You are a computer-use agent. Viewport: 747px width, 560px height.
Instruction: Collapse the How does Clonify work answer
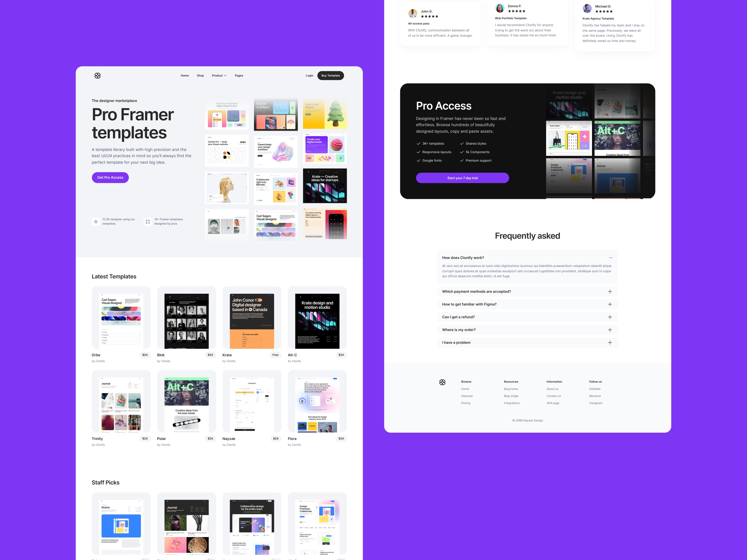point(610,258)
